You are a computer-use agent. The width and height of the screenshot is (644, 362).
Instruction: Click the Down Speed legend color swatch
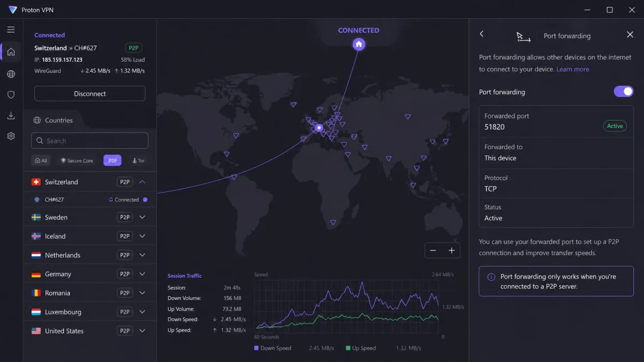click(x=257, y=348)
